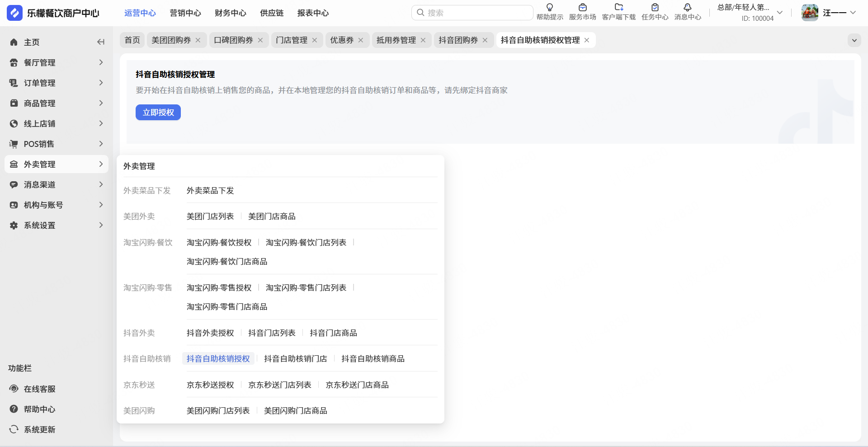
Task: Open the 京东秒送授权 link
Action: click(x=210, y=385)
